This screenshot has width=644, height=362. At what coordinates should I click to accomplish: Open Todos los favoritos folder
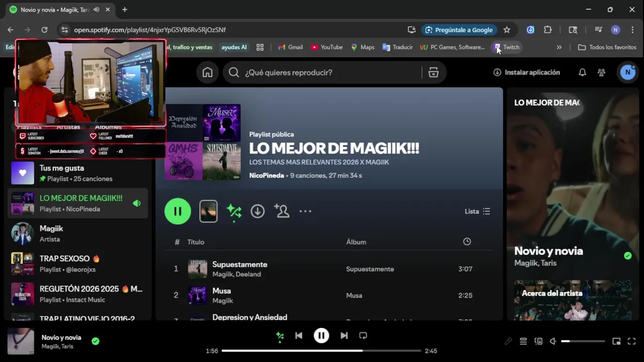607,47
